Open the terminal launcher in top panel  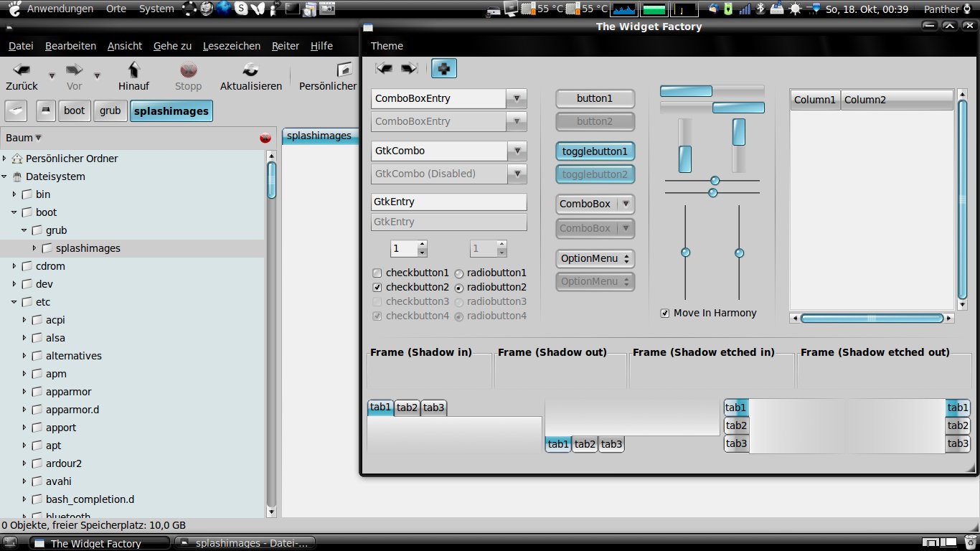[292, 9]
